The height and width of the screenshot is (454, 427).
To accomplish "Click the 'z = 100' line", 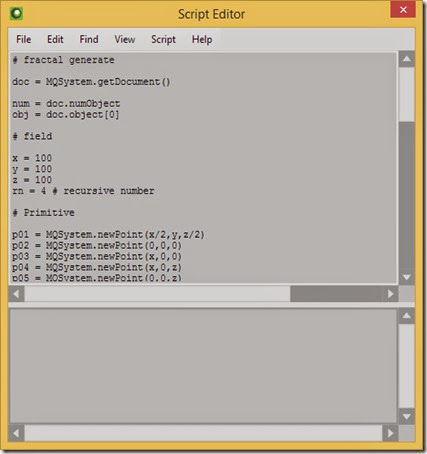I will coord(32,180).
